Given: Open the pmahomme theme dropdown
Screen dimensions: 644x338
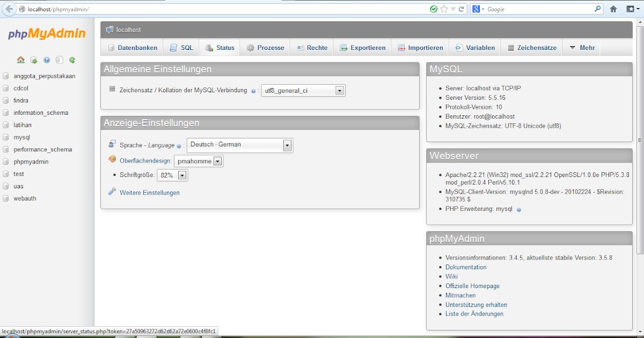Looking at the screenshot, I should 217,160.
